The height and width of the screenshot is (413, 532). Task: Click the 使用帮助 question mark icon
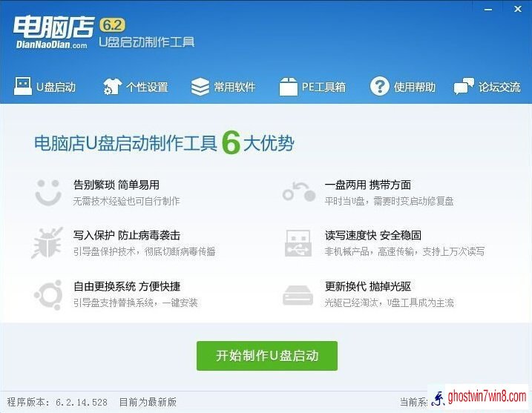coord(380,86)
